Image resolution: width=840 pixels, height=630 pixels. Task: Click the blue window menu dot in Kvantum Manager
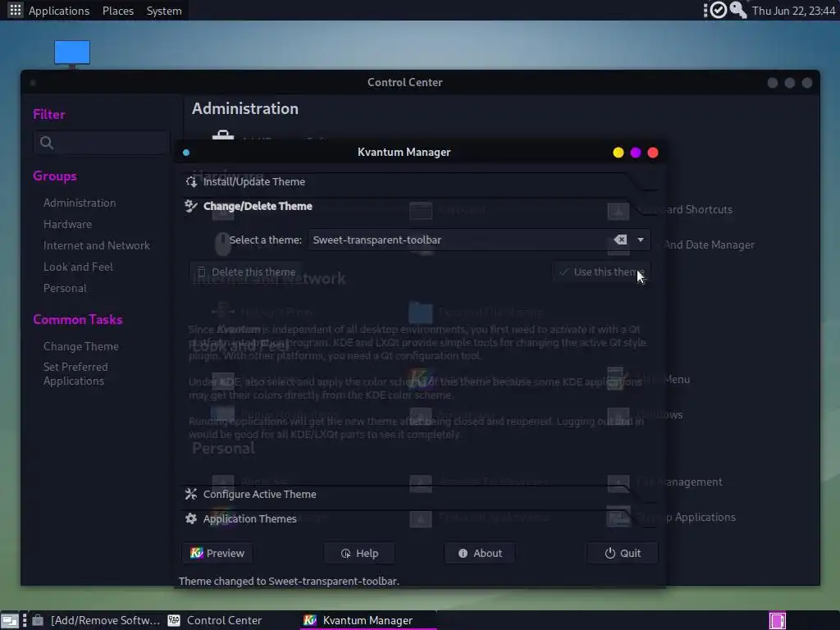pyautogui.click(x=186, y=153)
